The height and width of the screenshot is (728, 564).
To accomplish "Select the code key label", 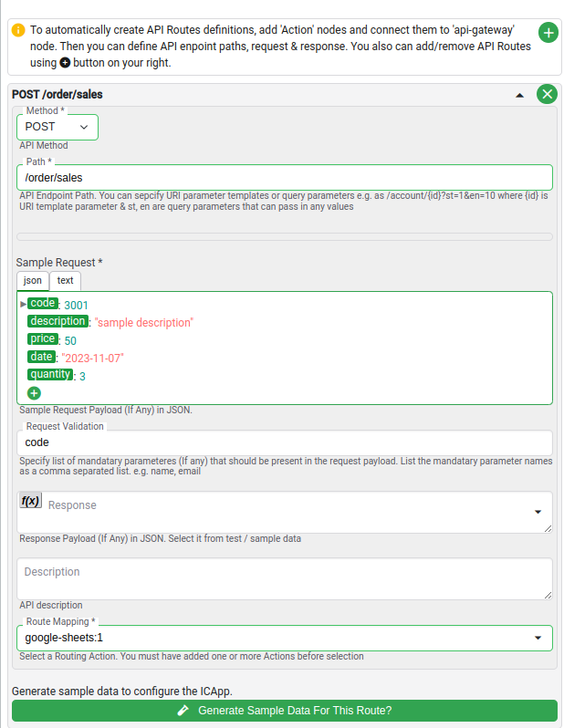I will 43,303.
